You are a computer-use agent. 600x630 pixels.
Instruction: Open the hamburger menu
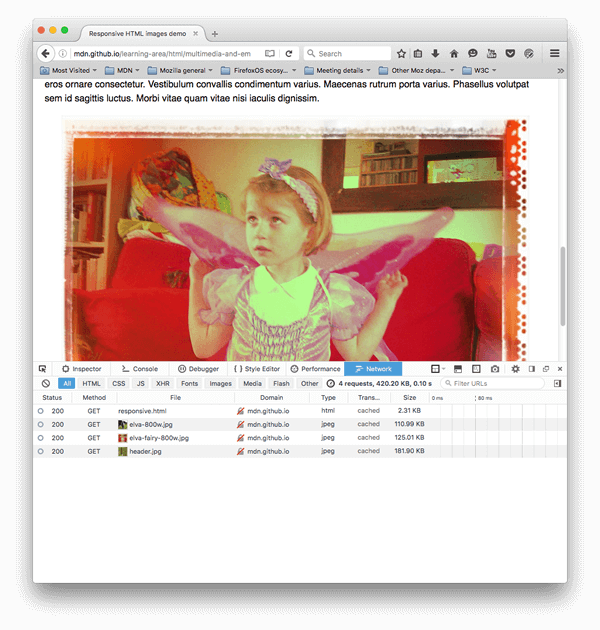(x=554, y=53)
